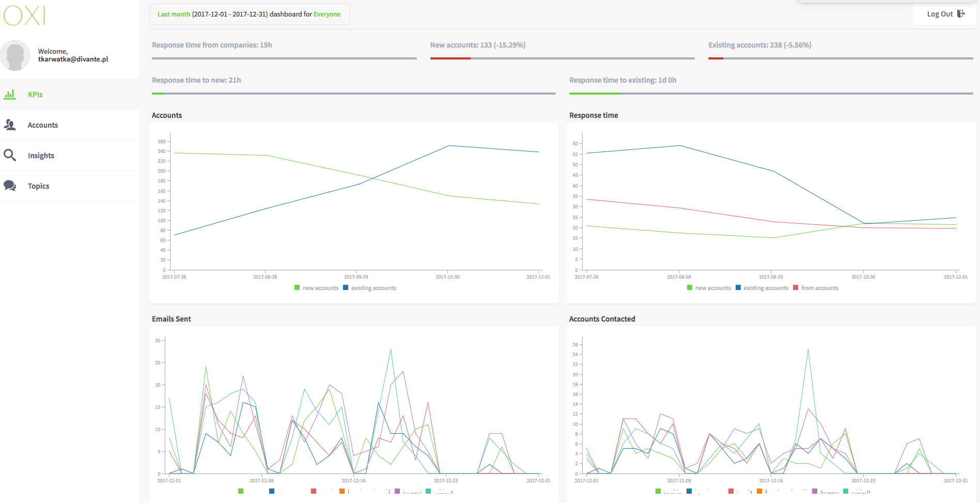Click the tkarwatka@divante.pl username
The image size is (980, 503).
coord(73,59)
